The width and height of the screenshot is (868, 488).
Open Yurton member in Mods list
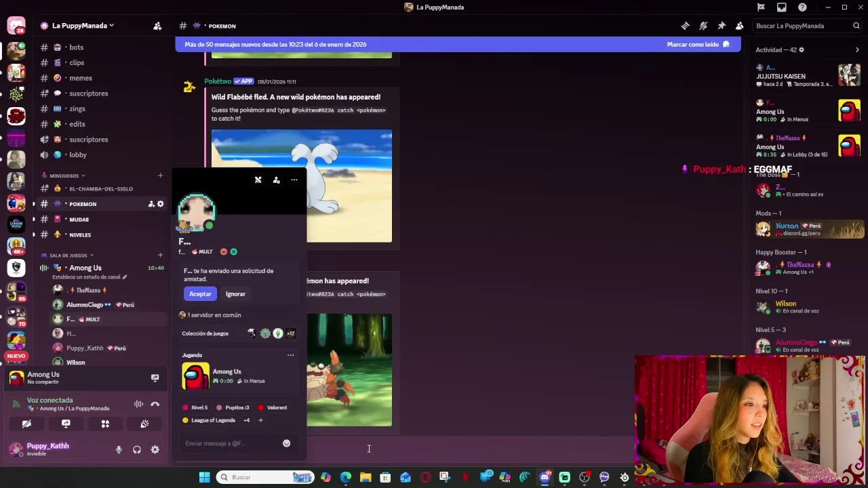click(x=810, y=229)
